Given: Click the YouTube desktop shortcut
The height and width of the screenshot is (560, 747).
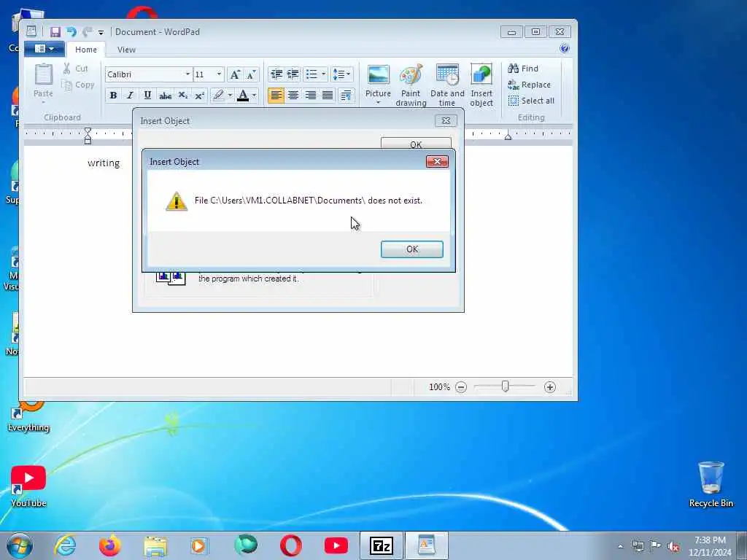Looking at the screenshot, I should click(28, 486).
